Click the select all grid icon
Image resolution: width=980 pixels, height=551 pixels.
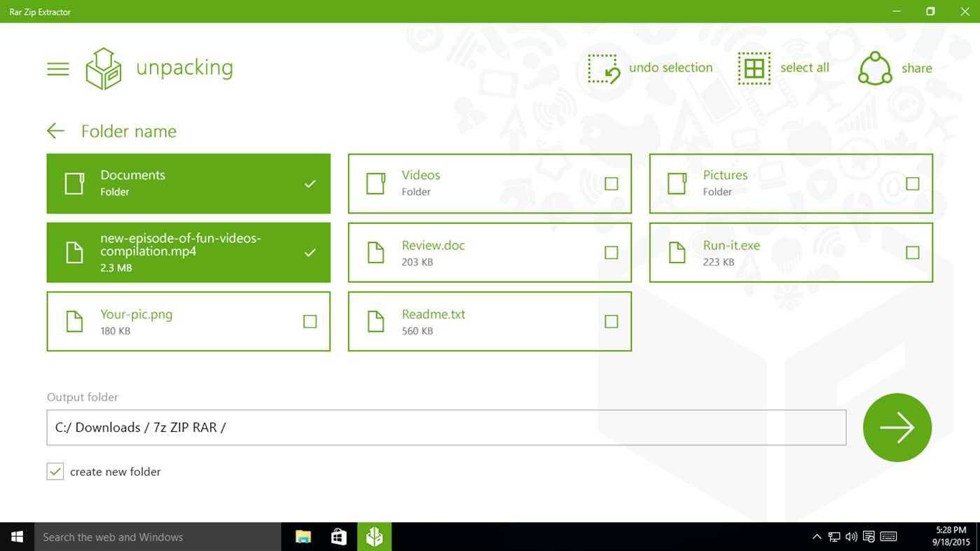(754, 69)
